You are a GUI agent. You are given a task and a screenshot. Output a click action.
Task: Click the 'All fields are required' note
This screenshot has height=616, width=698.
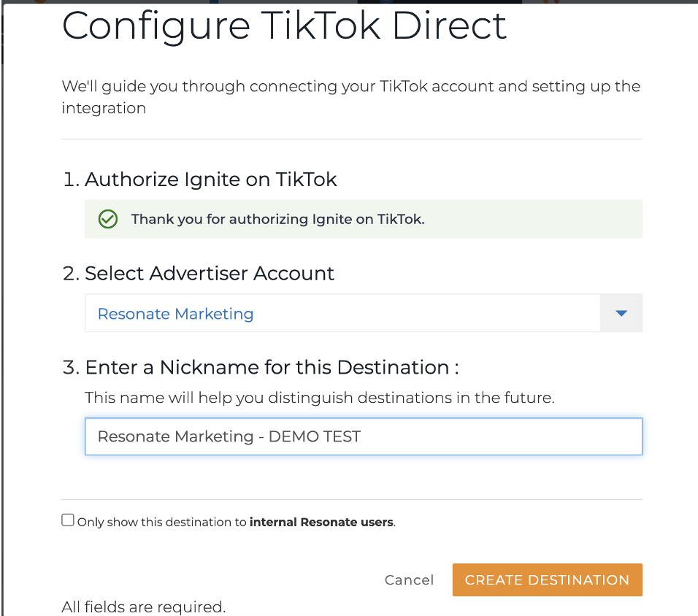tap(143, 607)
